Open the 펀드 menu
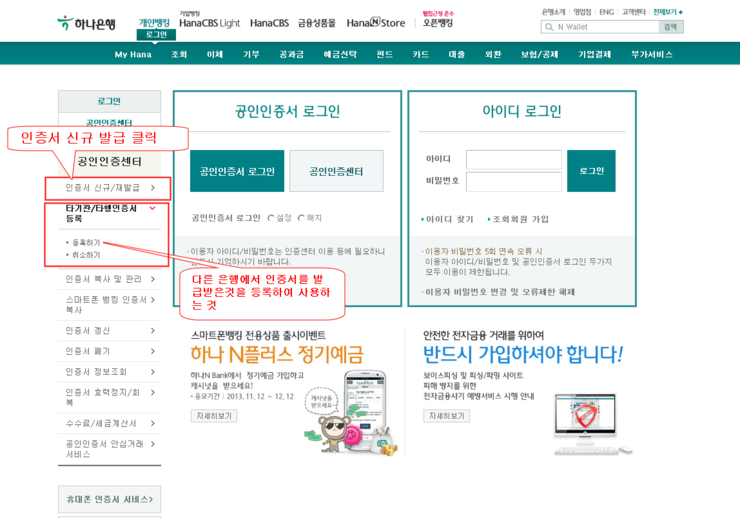Viewport: 740px width, 519px height. point(385,54)
